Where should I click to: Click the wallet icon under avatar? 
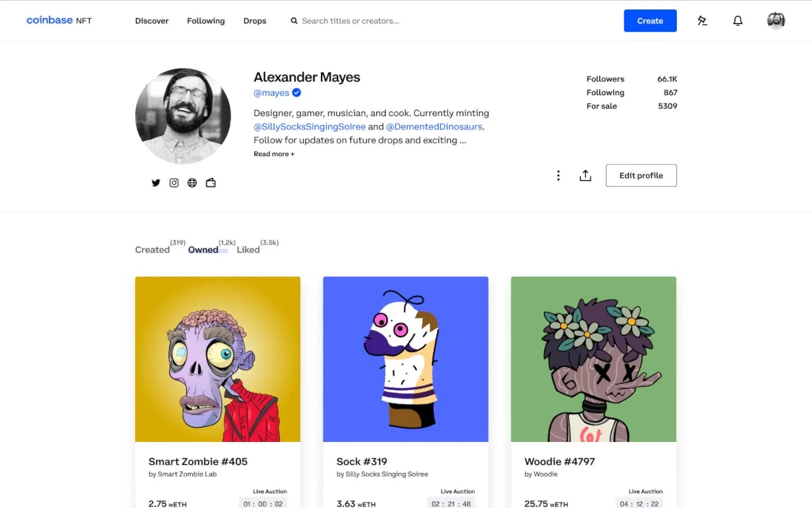(211, 183)
